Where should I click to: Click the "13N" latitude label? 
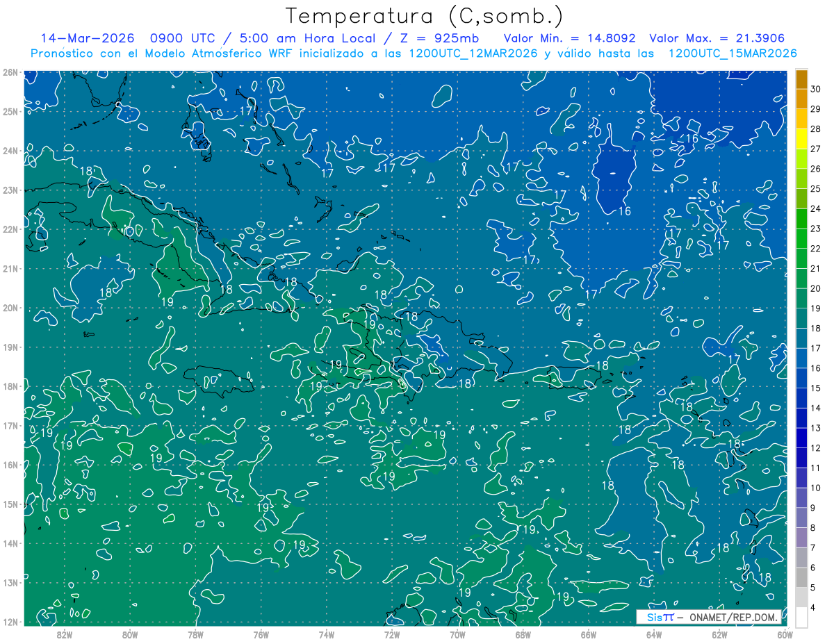10,582
